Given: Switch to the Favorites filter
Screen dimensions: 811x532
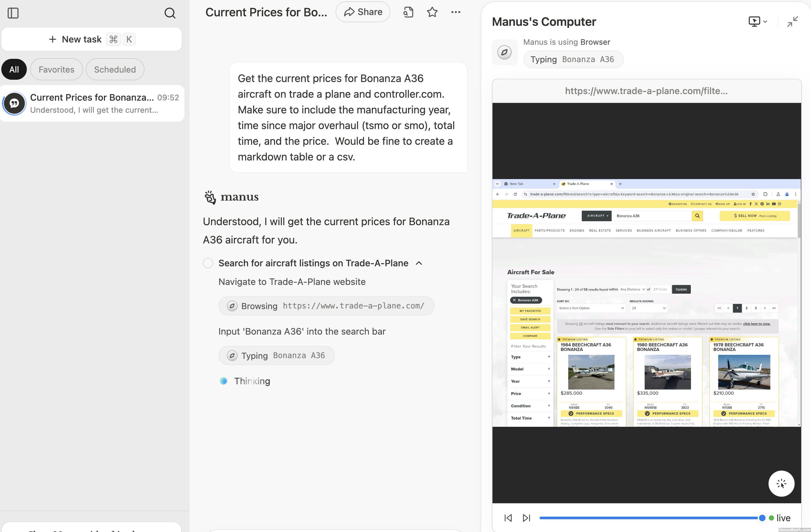Looking at the screenshot, I should (56, 70).
